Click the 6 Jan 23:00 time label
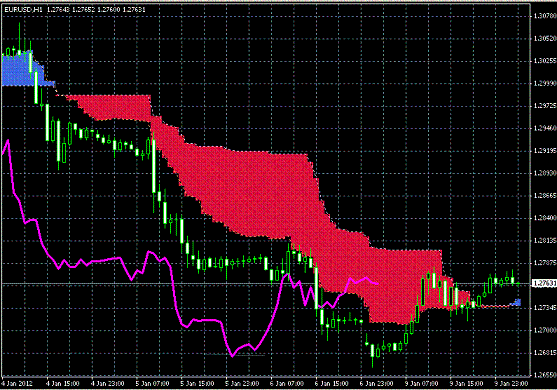Viewport: 557px width, 390px height. click(376, 384)
